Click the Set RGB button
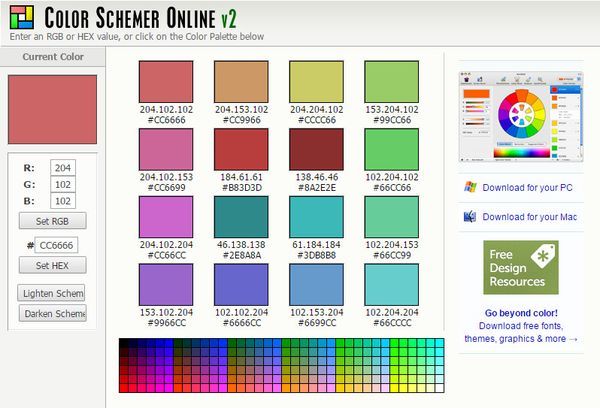Image resolution: width=600 pixels, height=408 pixels. (x=52, y=221)
